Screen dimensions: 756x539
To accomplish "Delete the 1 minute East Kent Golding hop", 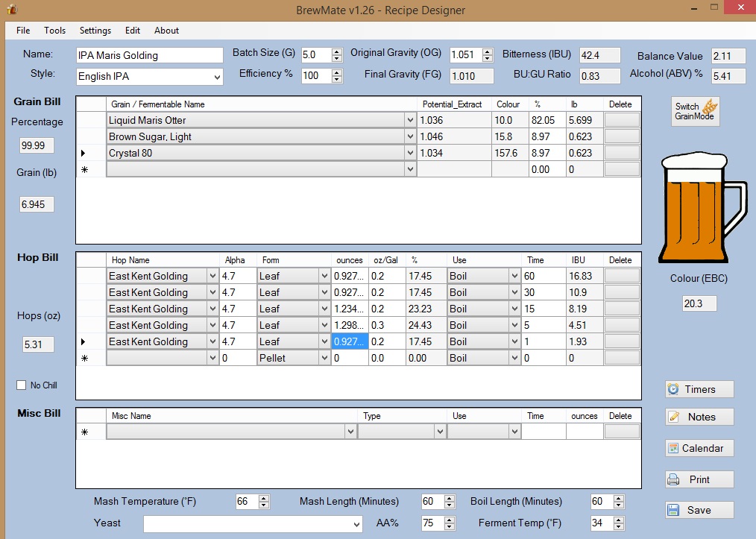I will (x=622, y=341).
